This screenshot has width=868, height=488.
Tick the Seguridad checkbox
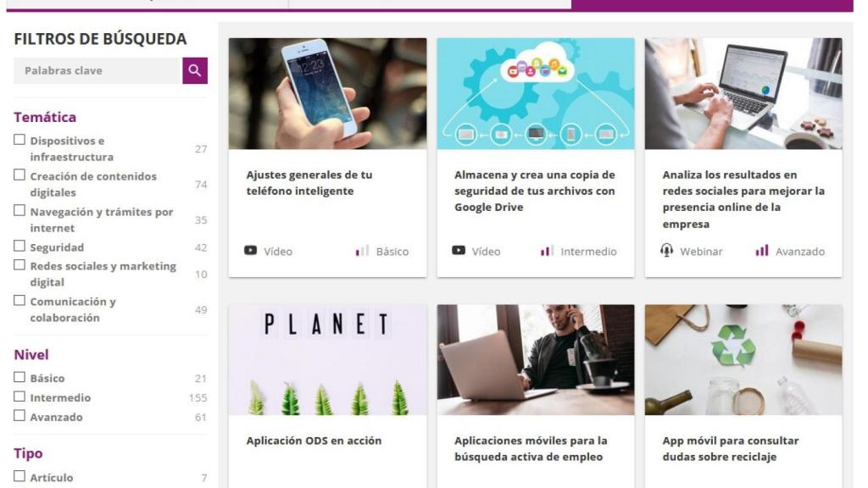click(19, 246)
